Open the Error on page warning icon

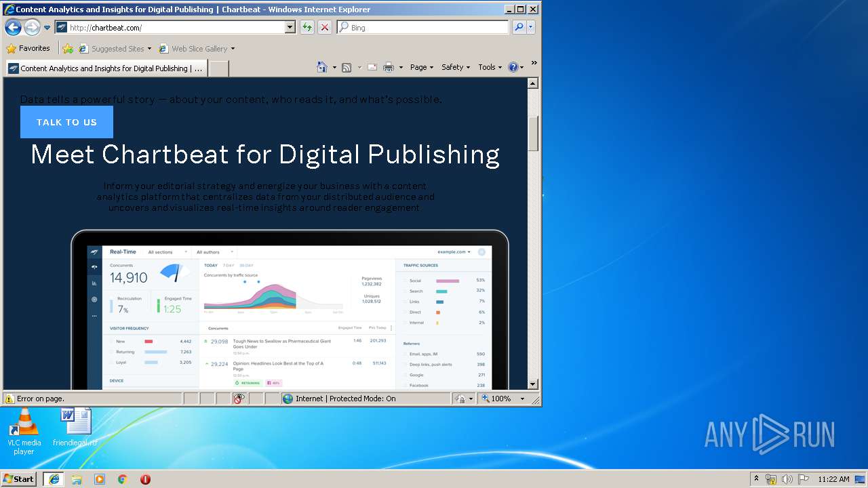[x=9, y=399]
